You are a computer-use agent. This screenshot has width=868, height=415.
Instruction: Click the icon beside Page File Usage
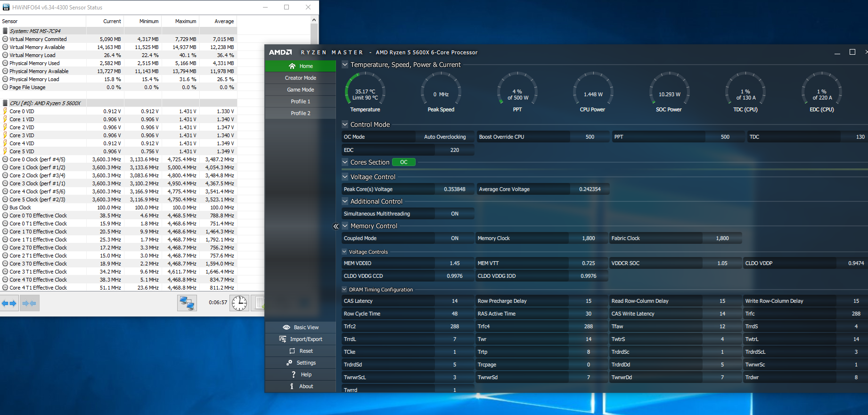[5, 87]
